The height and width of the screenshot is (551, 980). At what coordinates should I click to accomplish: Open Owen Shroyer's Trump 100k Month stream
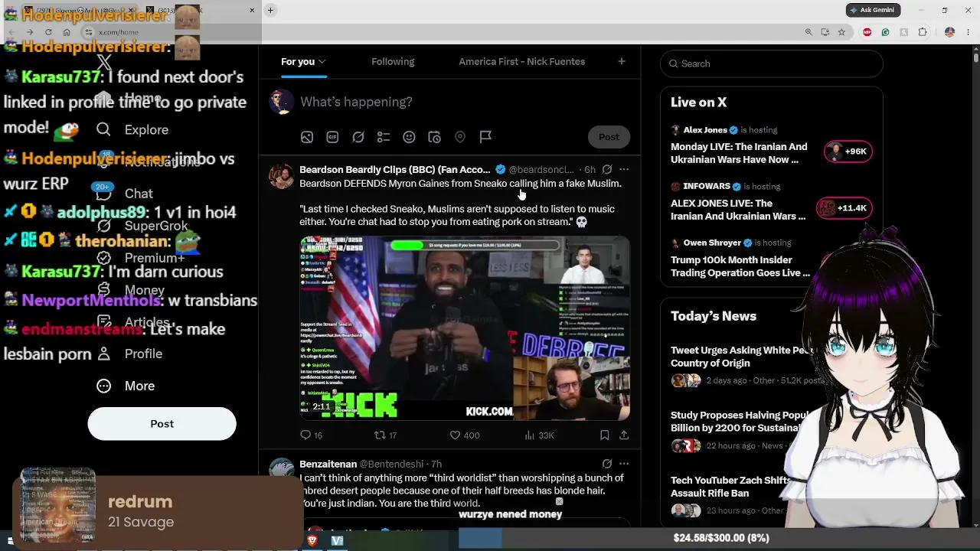coord(740,266)
